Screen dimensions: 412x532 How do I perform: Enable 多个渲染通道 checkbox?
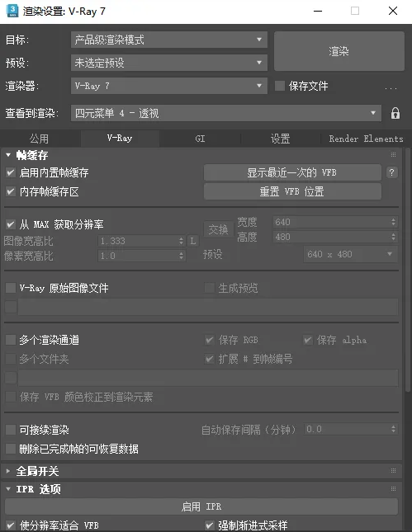(x=11, y=340)
